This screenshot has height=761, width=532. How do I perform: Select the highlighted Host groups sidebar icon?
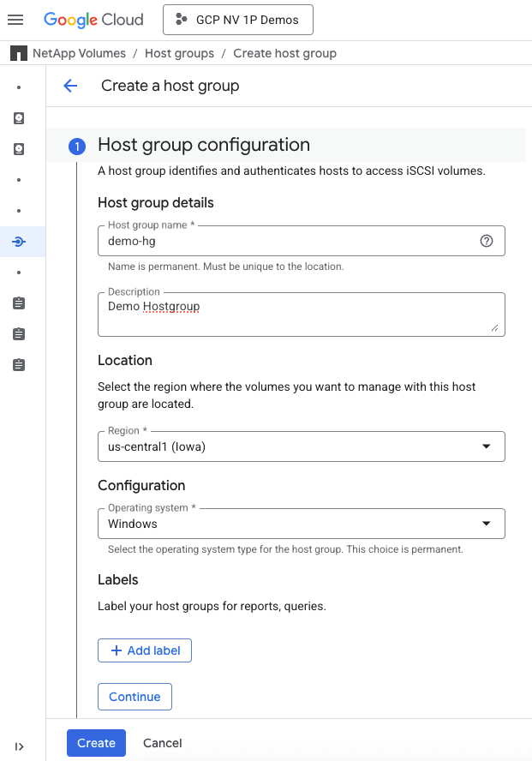[19, 242]
